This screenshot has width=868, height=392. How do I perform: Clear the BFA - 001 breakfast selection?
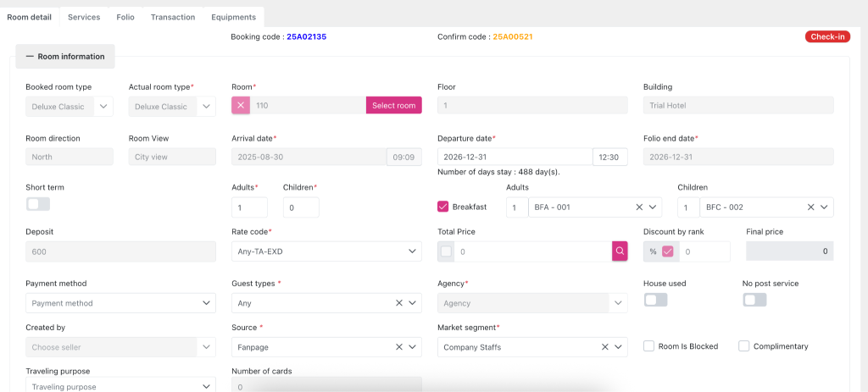(x=639, y=207)
